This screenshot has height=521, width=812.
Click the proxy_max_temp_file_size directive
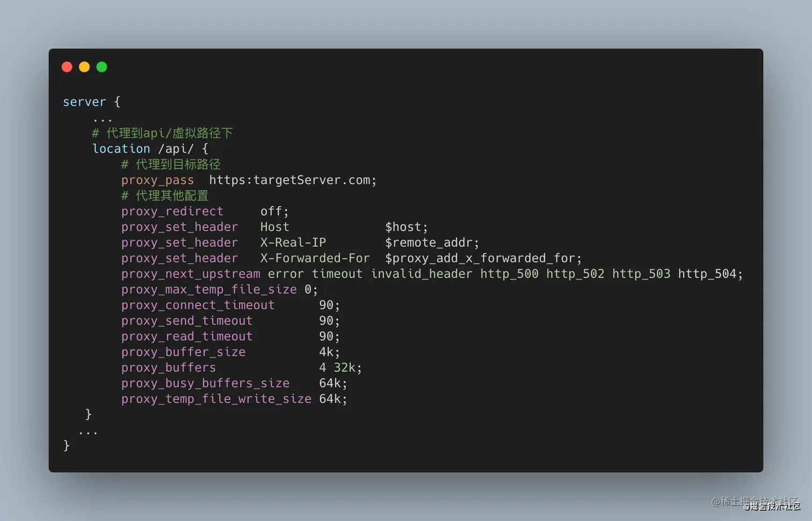[208, 290]
